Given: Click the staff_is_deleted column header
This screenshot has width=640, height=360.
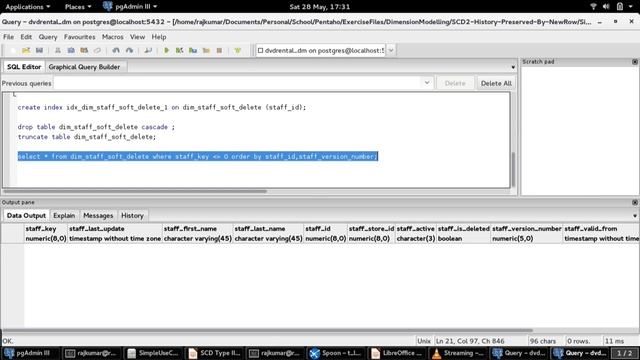Looking at the screenshot, I should [x=463, y=233].
